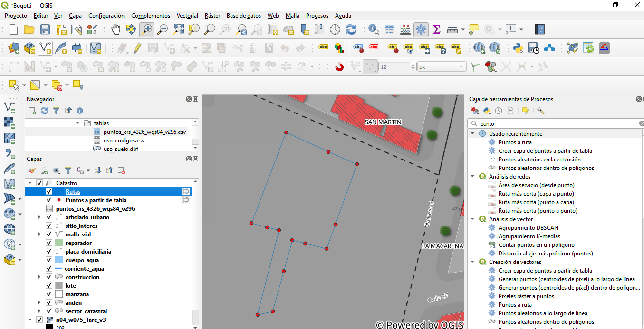Select the Pan Map hand tool
The width and height of the screenshot is (644, 329).
coord(115,29)
